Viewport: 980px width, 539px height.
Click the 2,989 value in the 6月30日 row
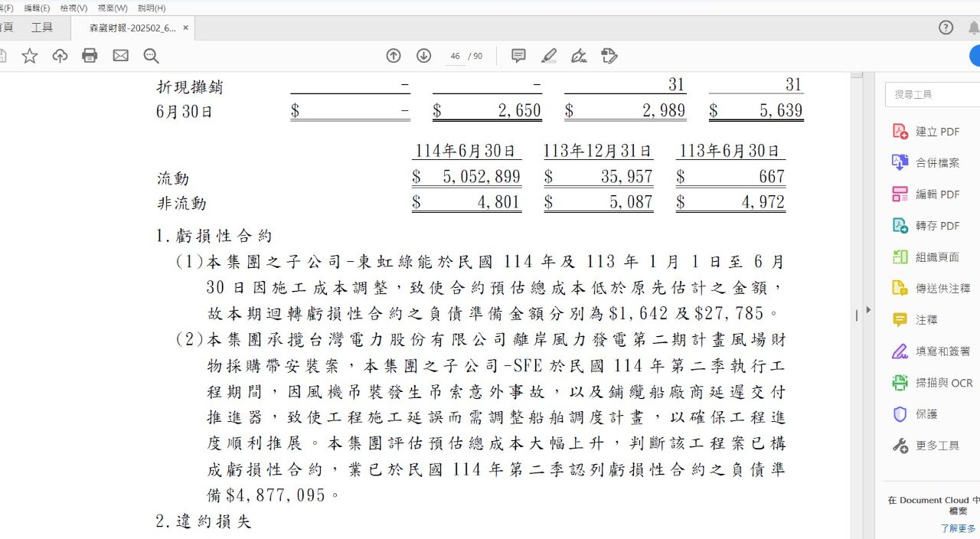point(664,111)
